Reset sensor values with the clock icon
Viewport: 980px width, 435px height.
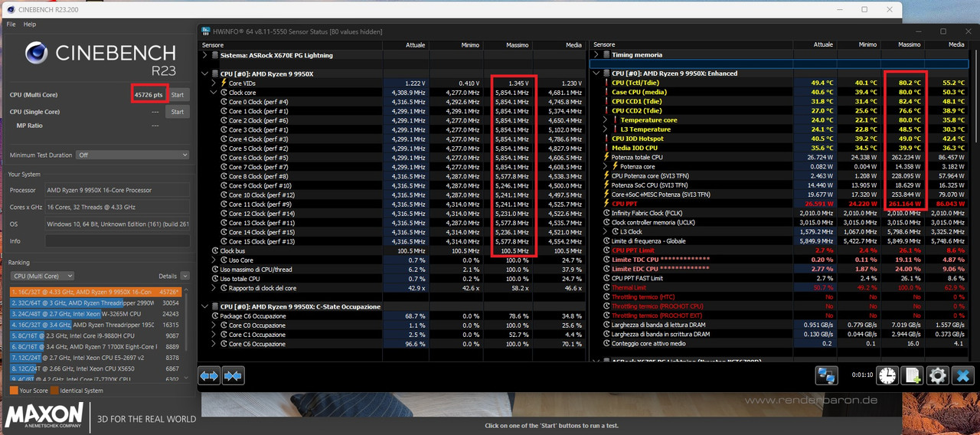tap(887, 375)
